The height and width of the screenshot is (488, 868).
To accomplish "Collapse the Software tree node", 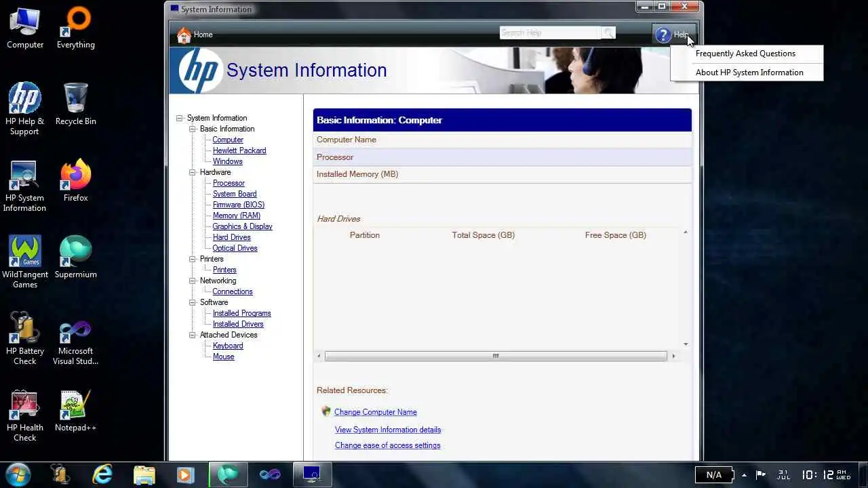I will pyautogui.click(x=193, y=302).
